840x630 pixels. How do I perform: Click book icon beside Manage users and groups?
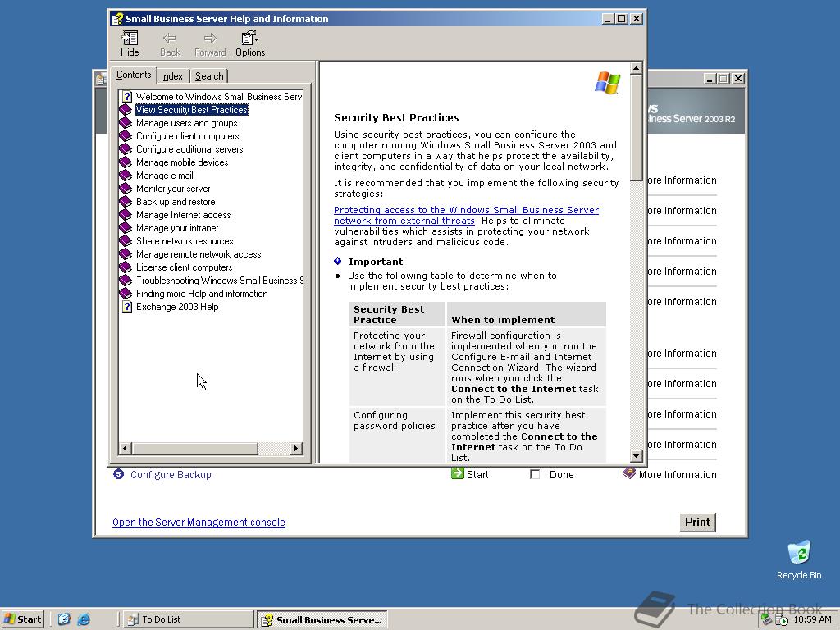126,123
